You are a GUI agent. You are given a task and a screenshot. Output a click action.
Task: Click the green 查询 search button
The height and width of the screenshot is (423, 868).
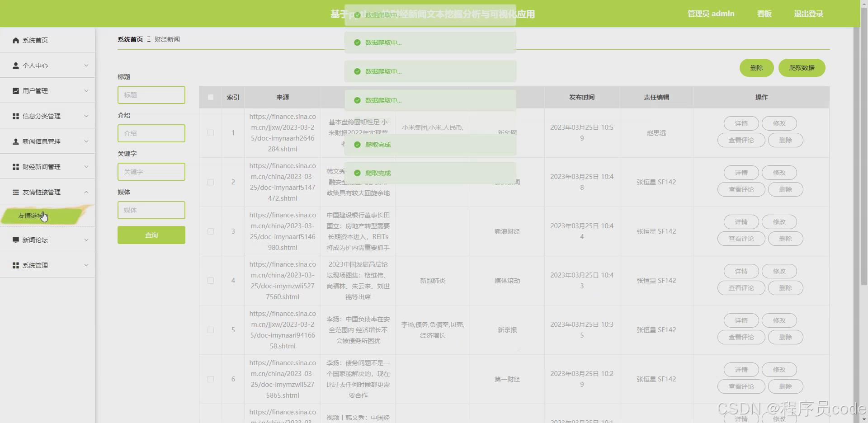point(151,235)
